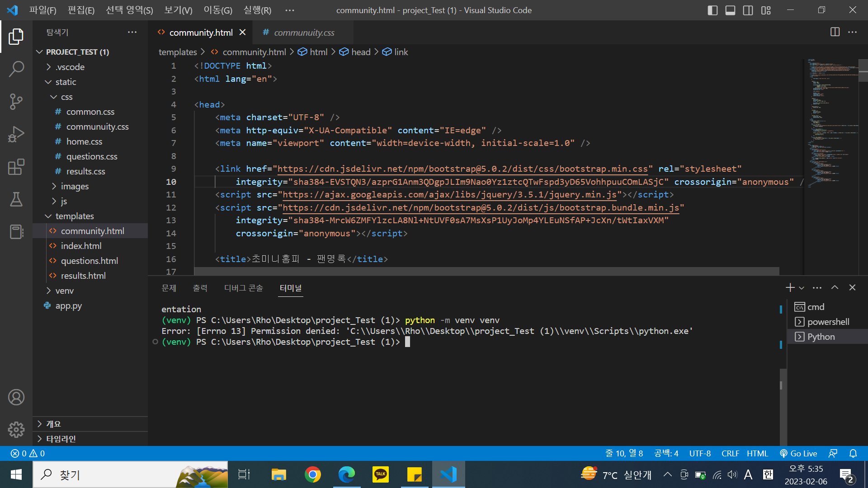Open the Accounts menu icon

coord(16,397)
